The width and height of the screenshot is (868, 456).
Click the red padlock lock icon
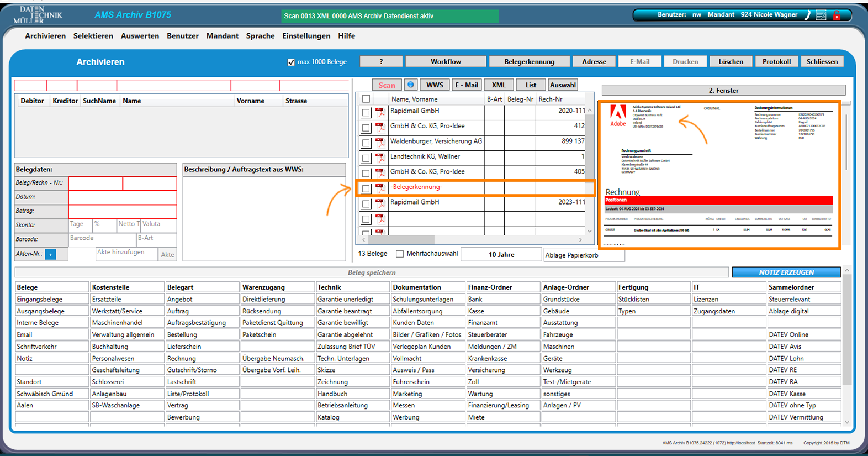837,15
